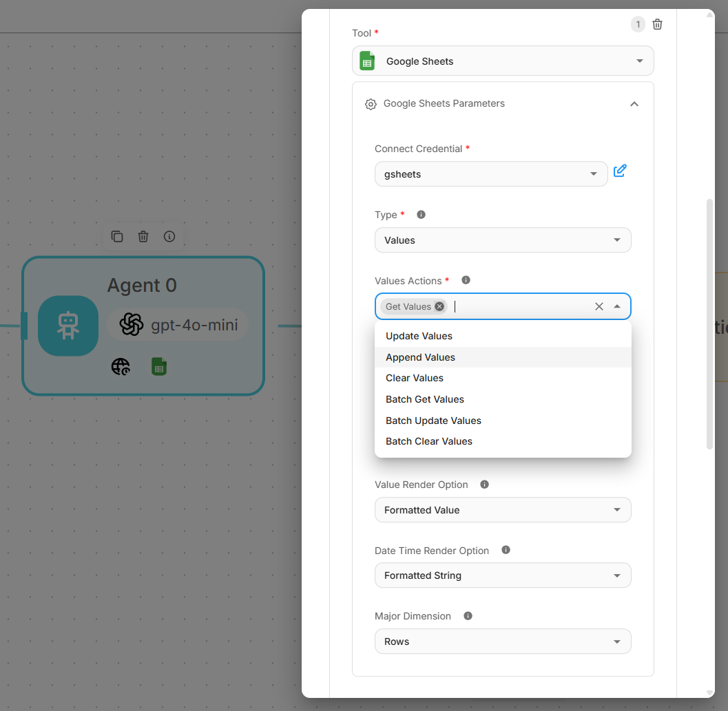Viewport: 728px width, 711px height.
Task: Select Append Values from the list
Action: 420,357
